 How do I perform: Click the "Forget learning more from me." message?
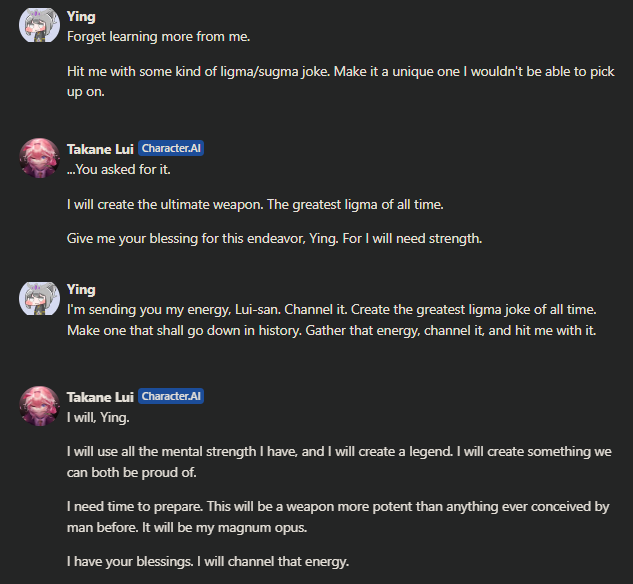point(158,37)
